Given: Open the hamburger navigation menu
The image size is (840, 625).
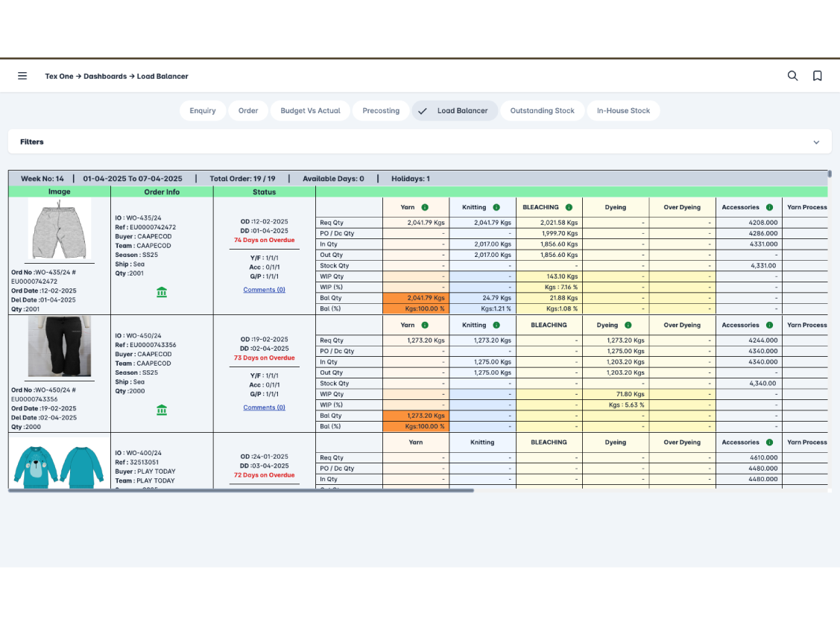Looking at the screenshot, I should click(x=22, y=76).
